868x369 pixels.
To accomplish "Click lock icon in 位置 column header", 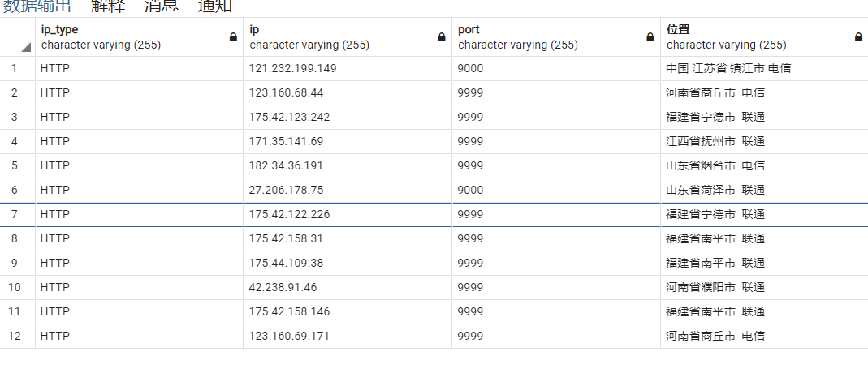I will tap(858, 37).
